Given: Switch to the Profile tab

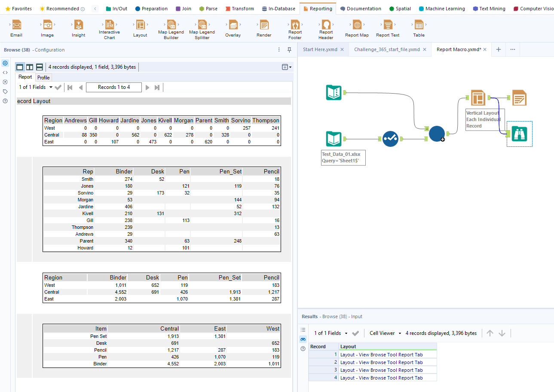Looking at the screenshot, I should click(x=43, y=77).
